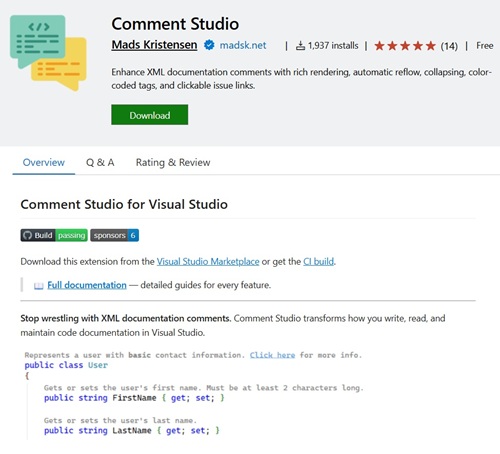The height and width of the screenshot is (454, 500).
Task: Click 'Stop wrestling with XML documentation comments.' text
Action: tap(126, 318)
